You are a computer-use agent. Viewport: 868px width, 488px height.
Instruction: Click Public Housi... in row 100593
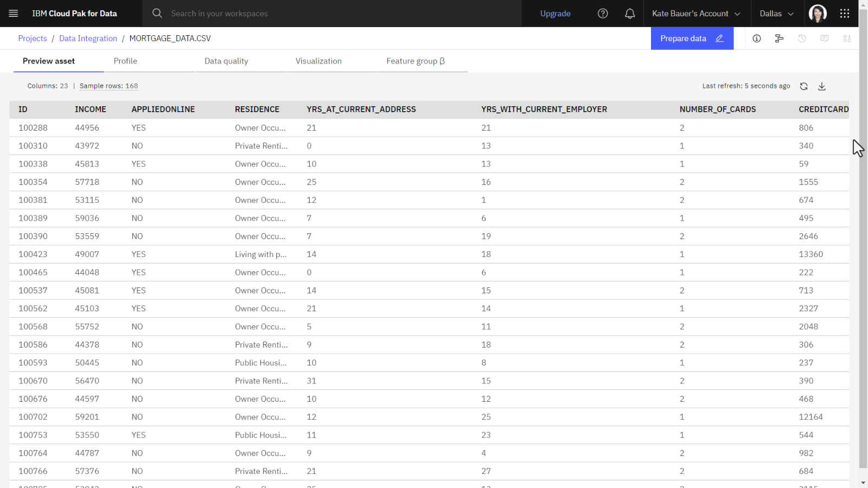[x=261, y=363]
